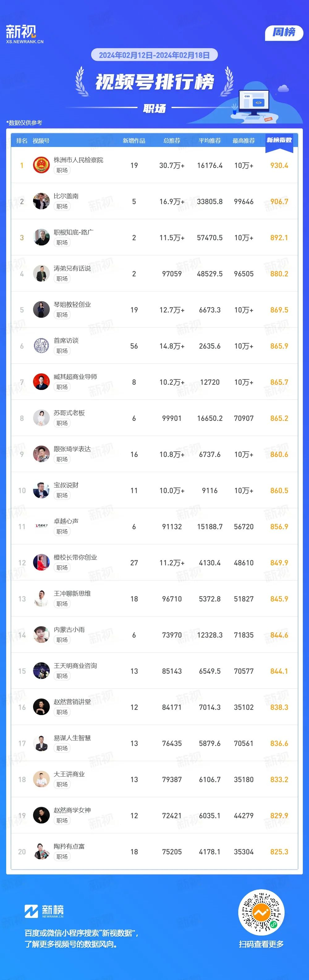Screen dimensions: 309x980
Task: Click the QR code at the bottom
Action: coord(261,912)
